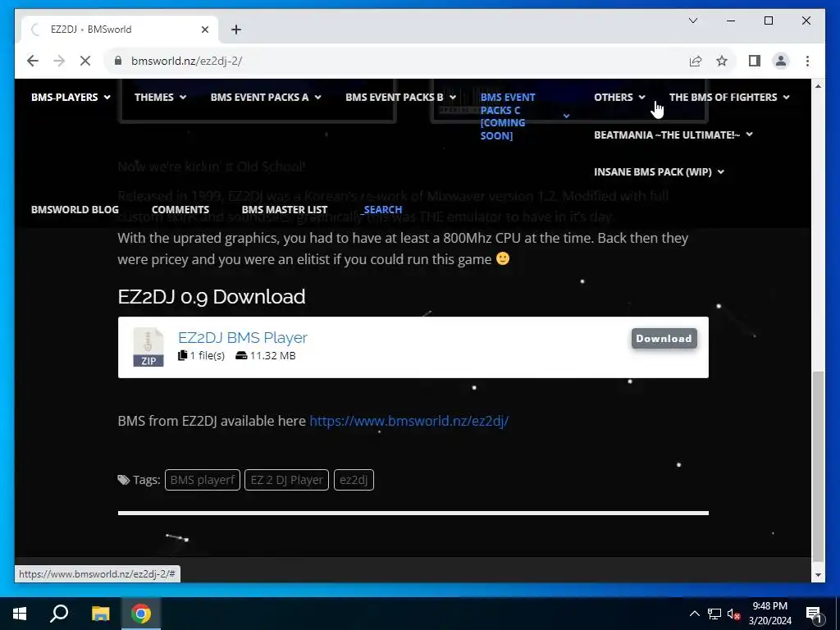Click the EZ2DJ 0.9 Download heading
Screen dimensions: 840x630
212,297
